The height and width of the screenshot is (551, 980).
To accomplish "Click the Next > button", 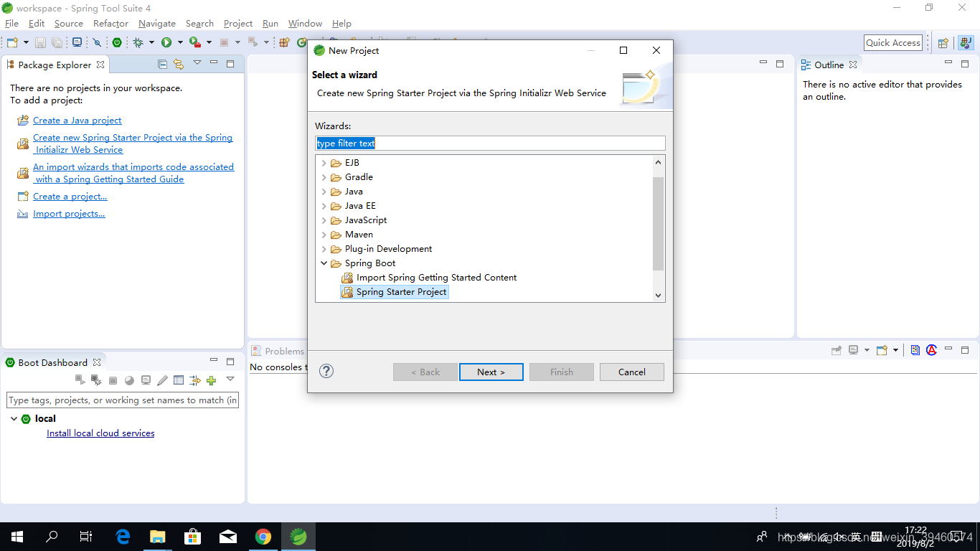I will pyautogui.click(x=491, y=372).
